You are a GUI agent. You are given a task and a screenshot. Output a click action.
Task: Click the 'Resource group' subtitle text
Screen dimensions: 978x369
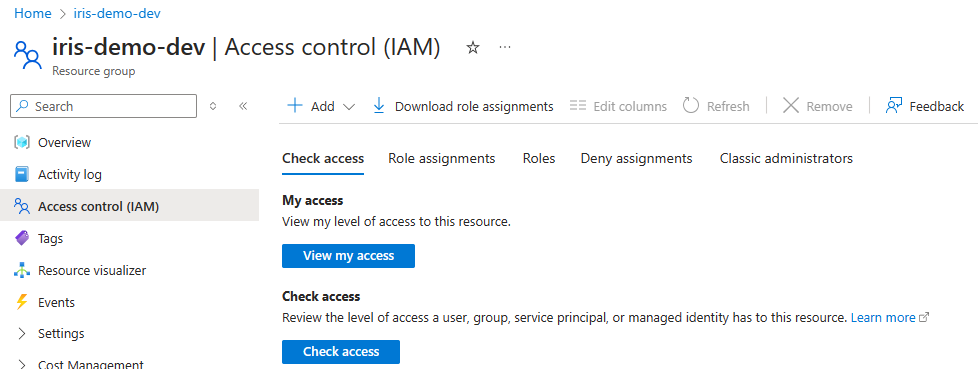click(x=94, y=71)
